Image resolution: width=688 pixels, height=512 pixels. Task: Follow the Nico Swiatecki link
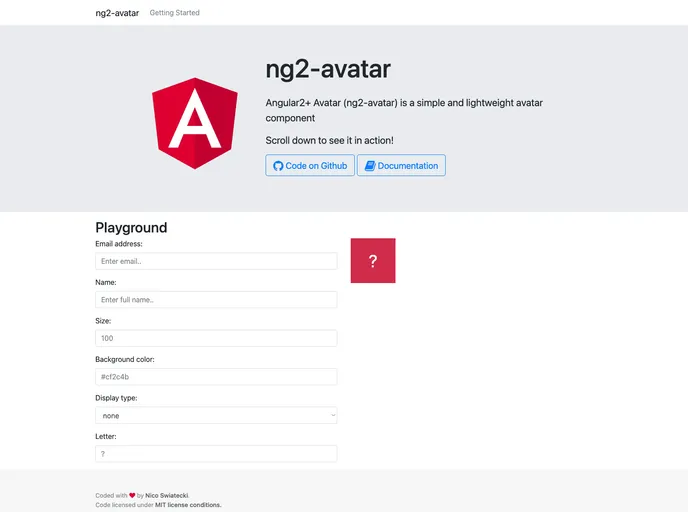click(167, 495)
